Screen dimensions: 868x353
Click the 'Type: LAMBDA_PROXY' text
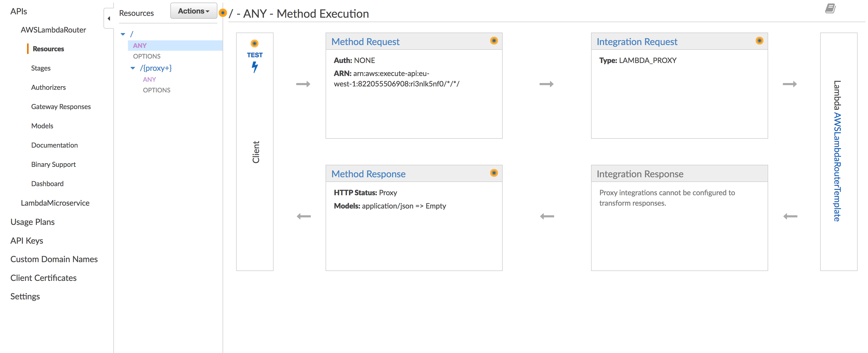coord(638,60)
